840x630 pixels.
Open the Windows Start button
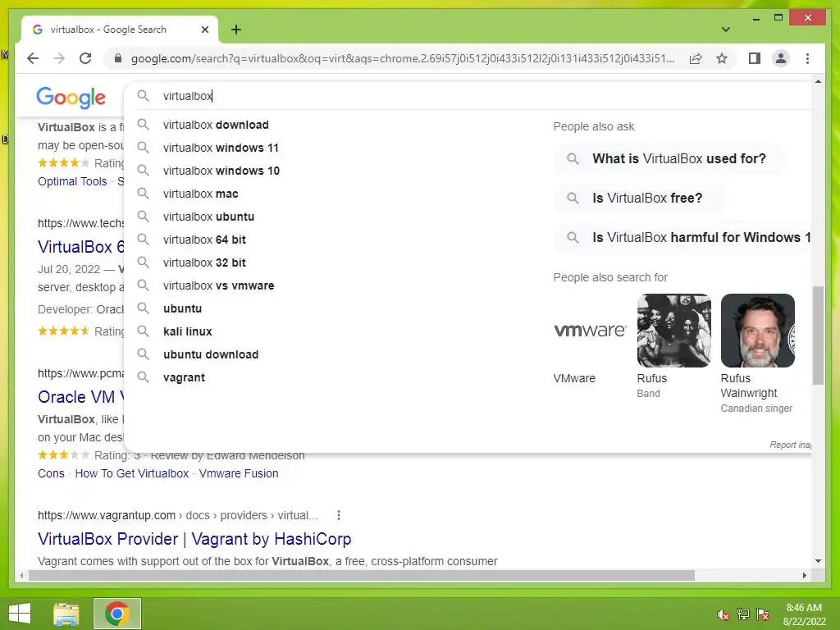pos(20,614)
